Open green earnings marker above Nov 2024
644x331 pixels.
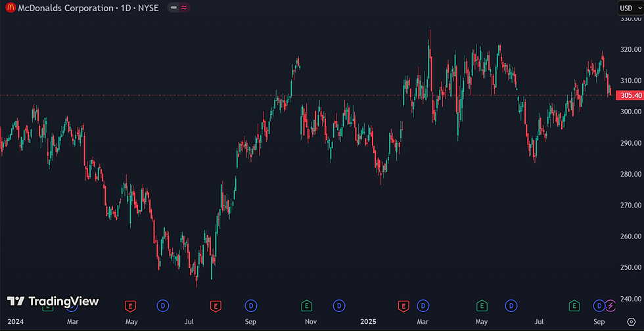pyautogui.click(x=306, y=305)
